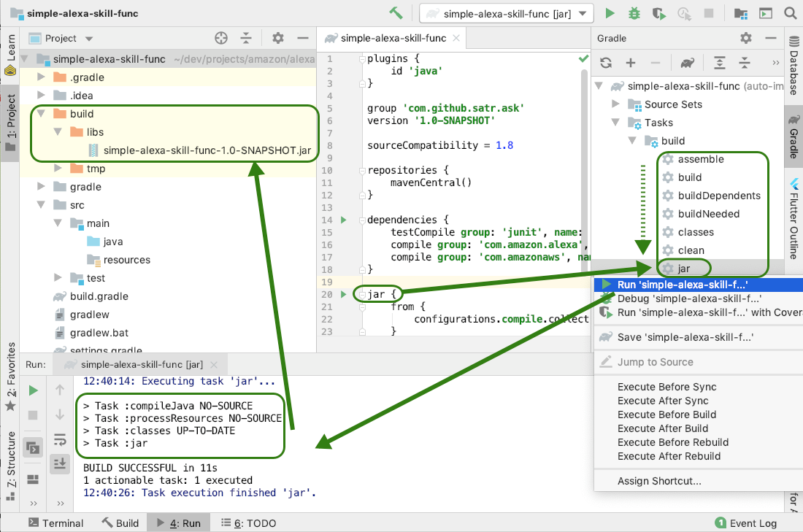
Task: Open the Gradle panel settings gear
Action: click(745, 37)
